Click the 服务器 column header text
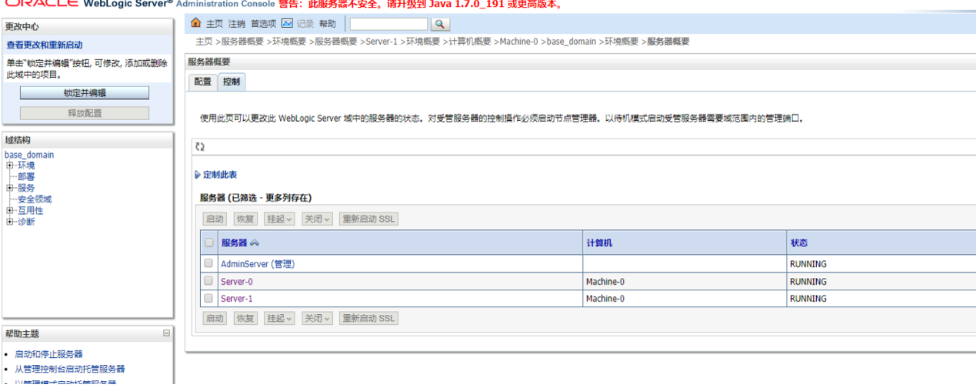 (235, 243)
